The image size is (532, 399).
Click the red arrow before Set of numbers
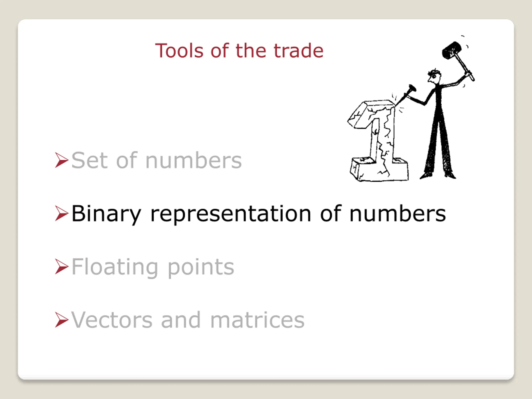pyautogui.click(x=62, y=160)
